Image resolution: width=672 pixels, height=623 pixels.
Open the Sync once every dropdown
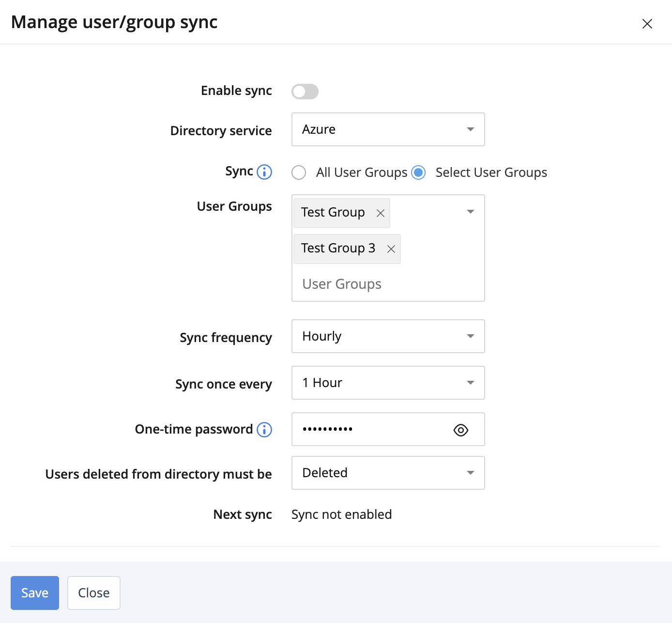(388, 383)
